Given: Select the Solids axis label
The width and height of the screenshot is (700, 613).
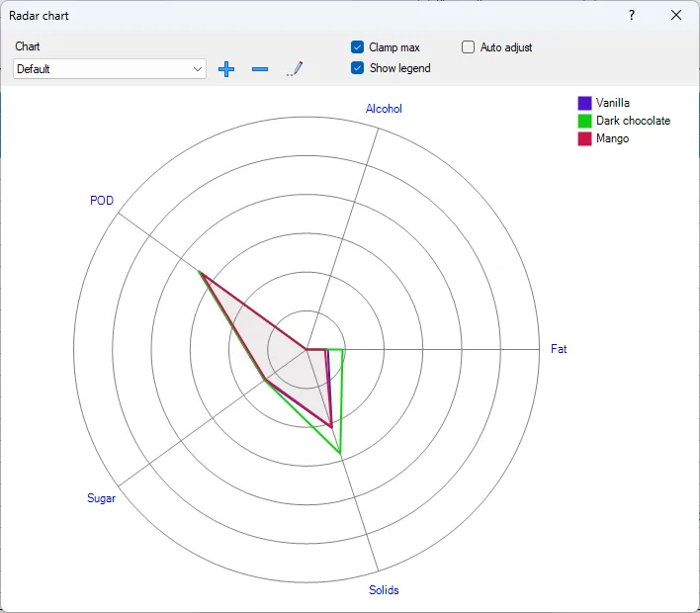Looking at the screenshot, I should [x=384, y=590].
